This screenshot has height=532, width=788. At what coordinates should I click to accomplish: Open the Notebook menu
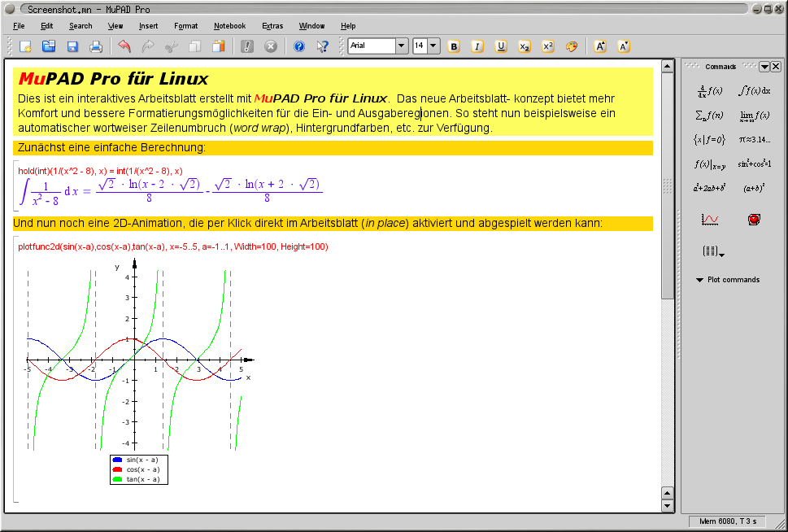pos(229,26)
